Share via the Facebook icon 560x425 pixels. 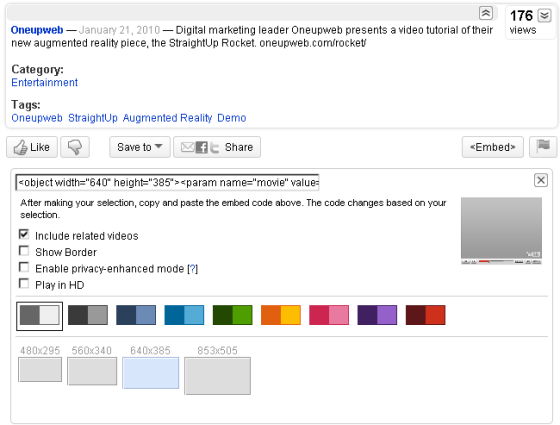click(201, 147)
